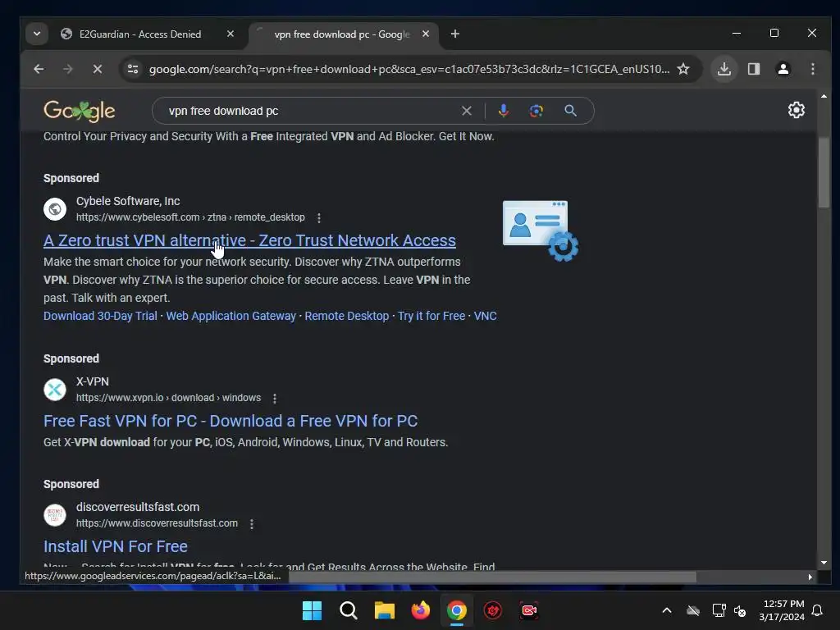Open clock and date 12:57 PM

(x=782, y=610)
